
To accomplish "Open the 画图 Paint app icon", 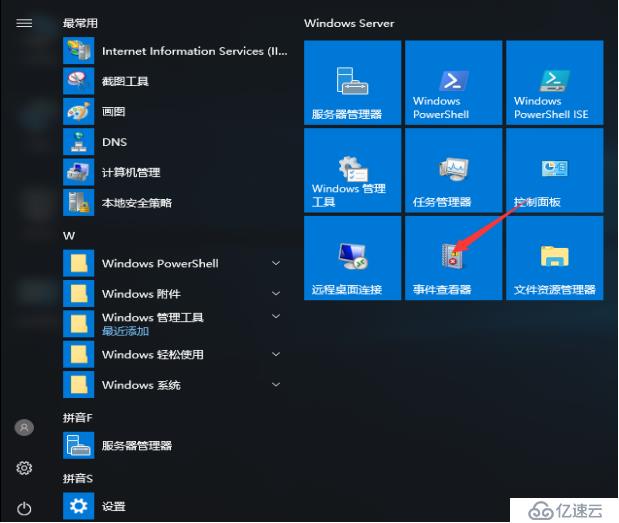I will click(79, 111).
